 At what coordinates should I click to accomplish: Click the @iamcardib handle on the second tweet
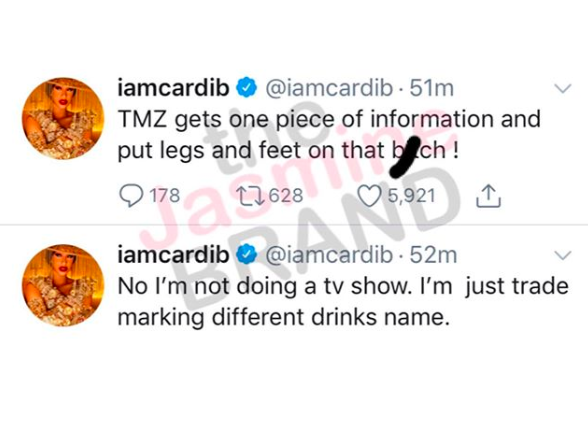329,255
